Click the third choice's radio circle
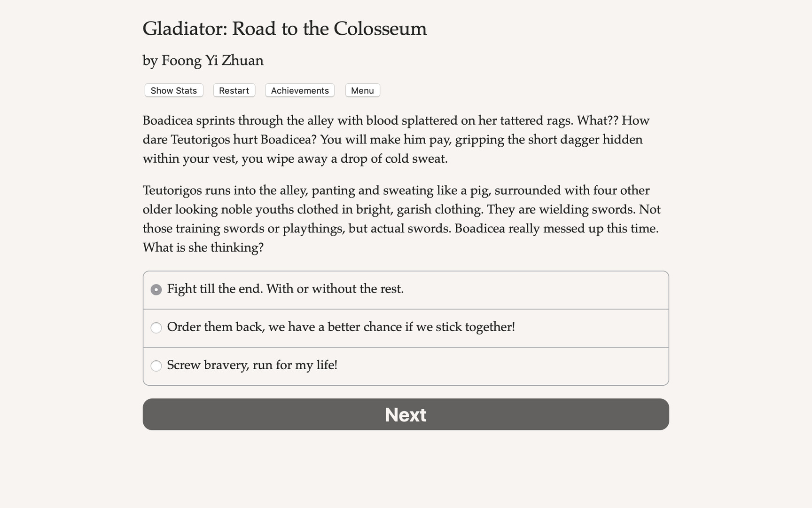The height and width of the screenshot is (508, 812). point(156,365)
